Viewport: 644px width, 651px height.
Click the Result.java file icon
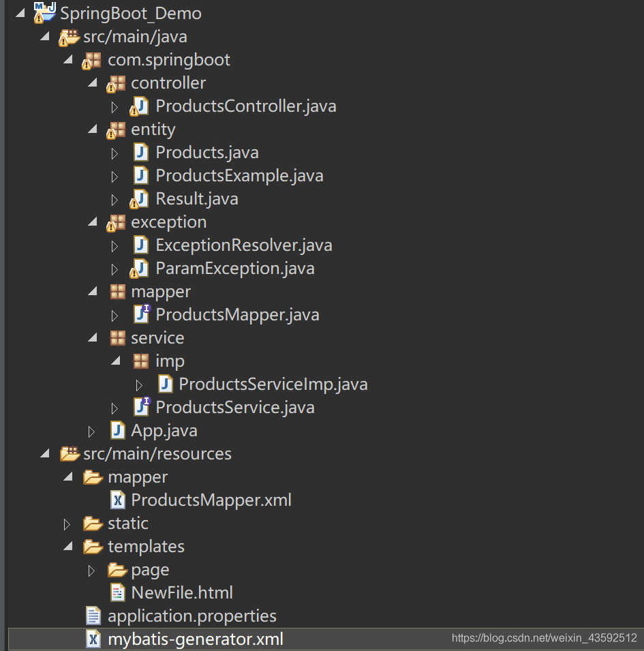point(139,199)
